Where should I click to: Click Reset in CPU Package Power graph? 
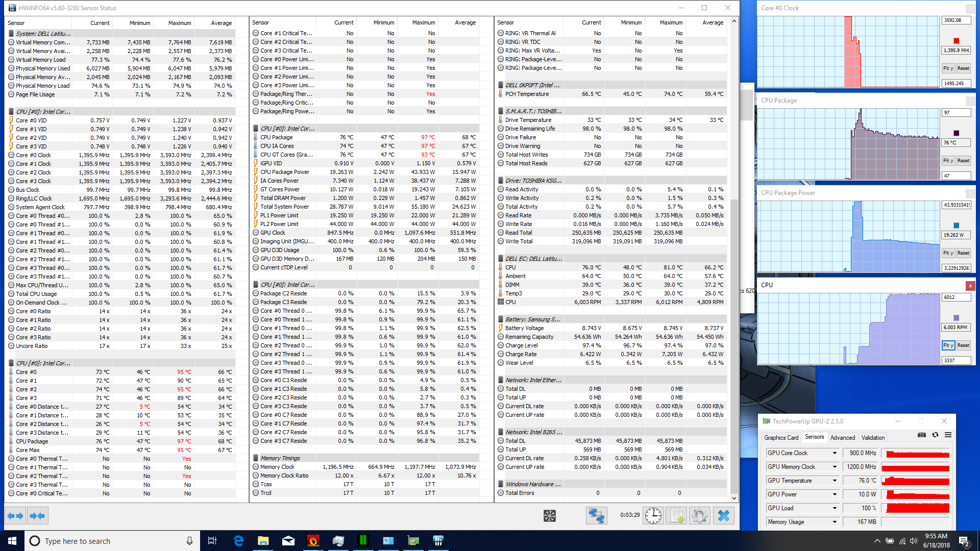(x=963, y=253)
